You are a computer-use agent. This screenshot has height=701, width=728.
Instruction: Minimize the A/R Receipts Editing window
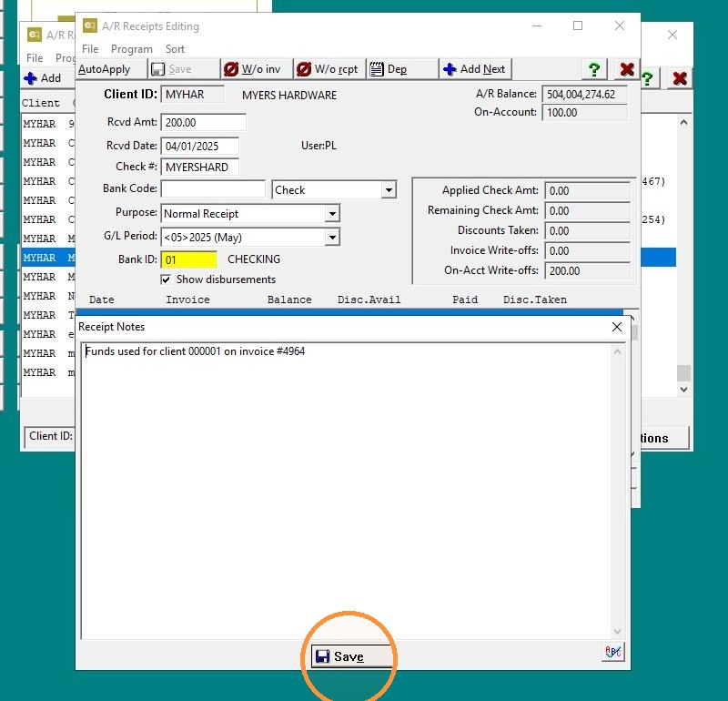(x=537, y=26)
